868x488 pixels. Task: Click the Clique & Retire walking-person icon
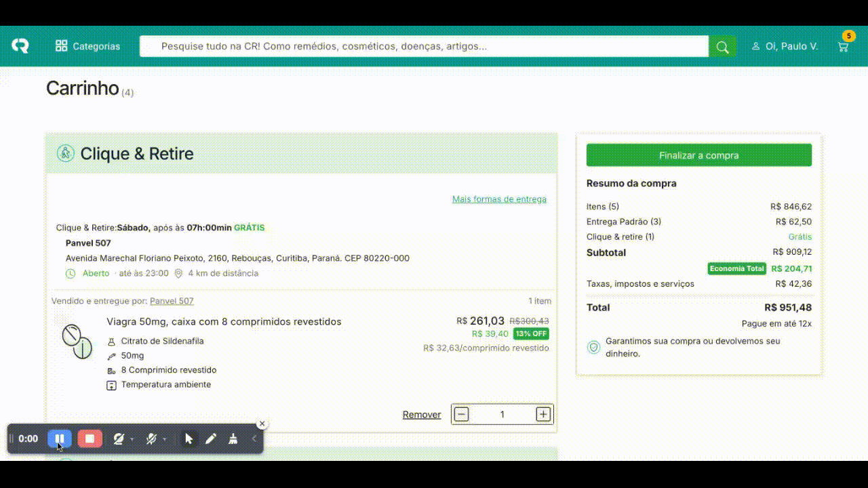pyautogui.click(x=65, y=154)
